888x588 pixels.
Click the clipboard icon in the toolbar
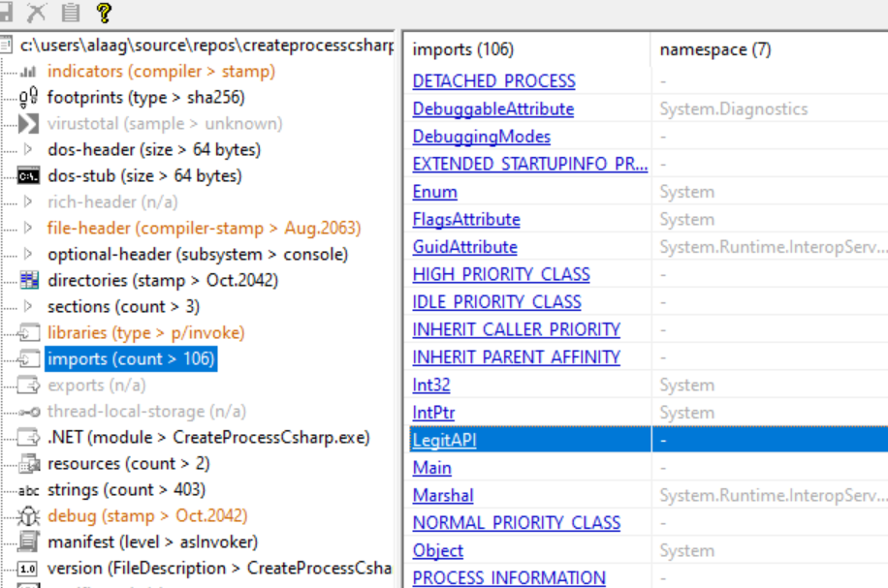coord(70,13)
